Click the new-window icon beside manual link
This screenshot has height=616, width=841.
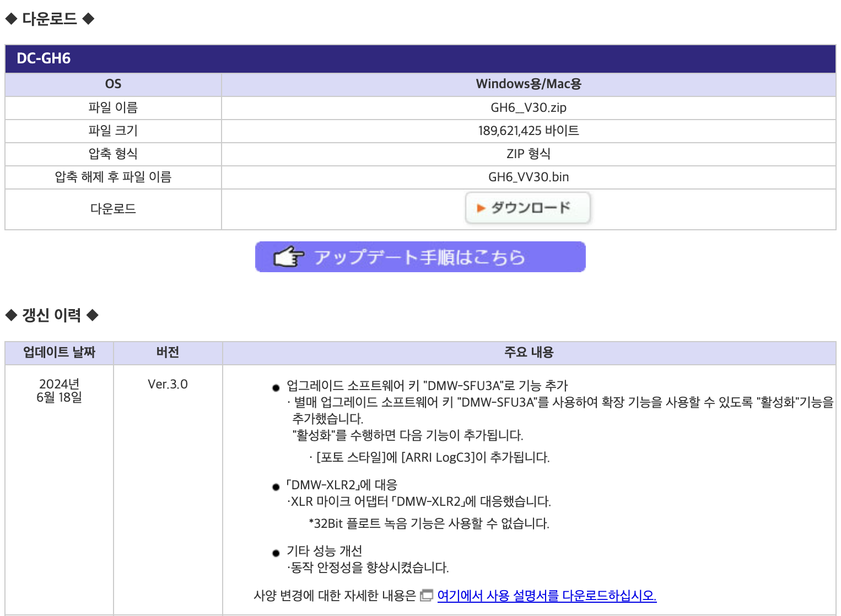tap(427, 596)
